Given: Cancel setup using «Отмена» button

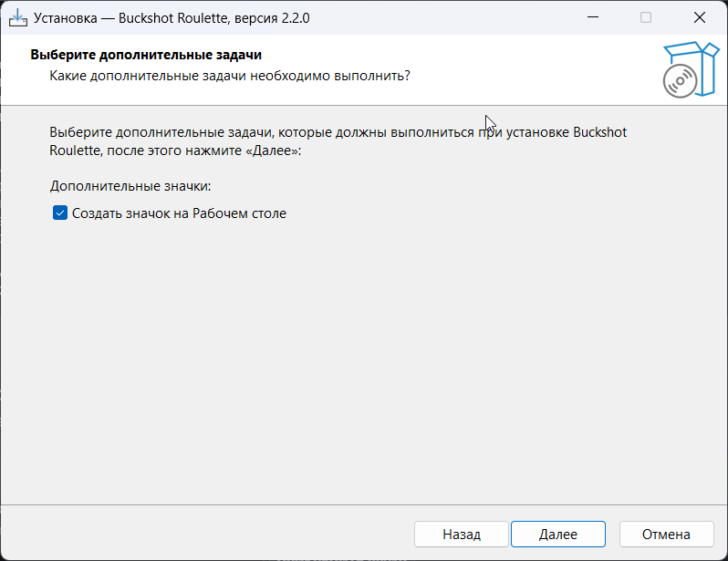Looking at the screenshot, I should [x=666, y=534].
